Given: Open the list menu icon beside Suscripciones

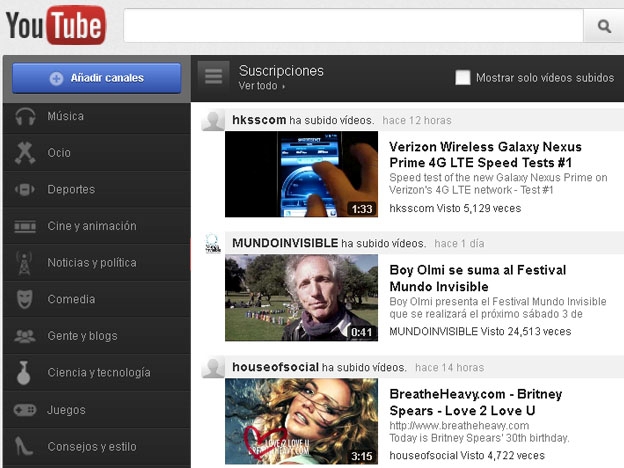Looking at the screenshot, I should click(214, 76).
